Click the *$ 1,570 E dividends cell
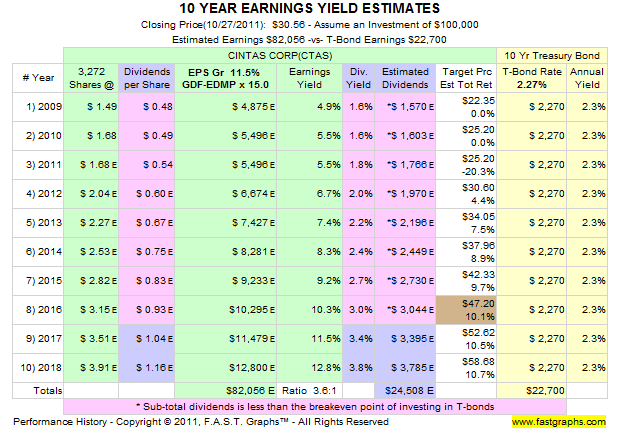The width and height of the screenshot is (623, 439). [405, 107]
